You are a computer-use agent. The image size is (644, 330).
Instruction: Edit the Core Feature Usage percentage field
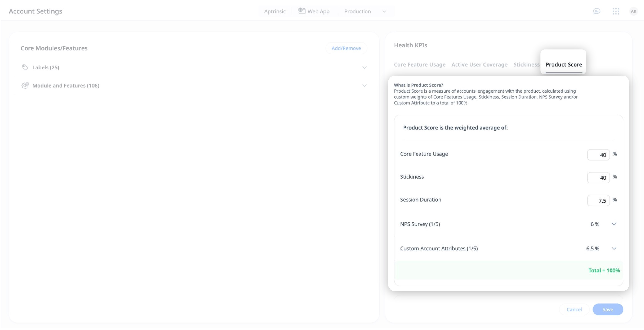click(x=599, y=155)
